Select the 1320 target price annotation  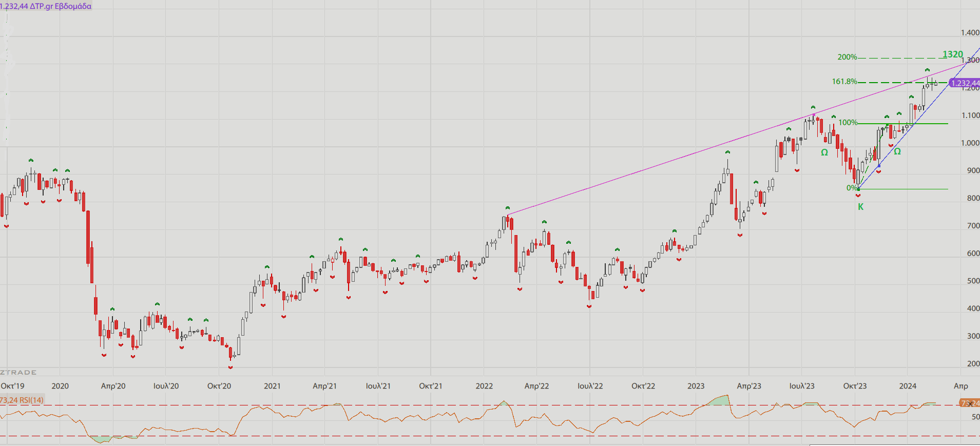952,54
